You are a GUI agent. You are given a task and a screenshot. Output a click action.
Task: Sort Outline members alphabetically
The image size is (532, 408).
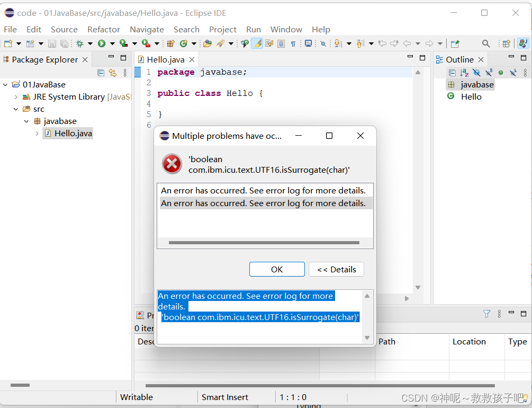tap(464, 72)
